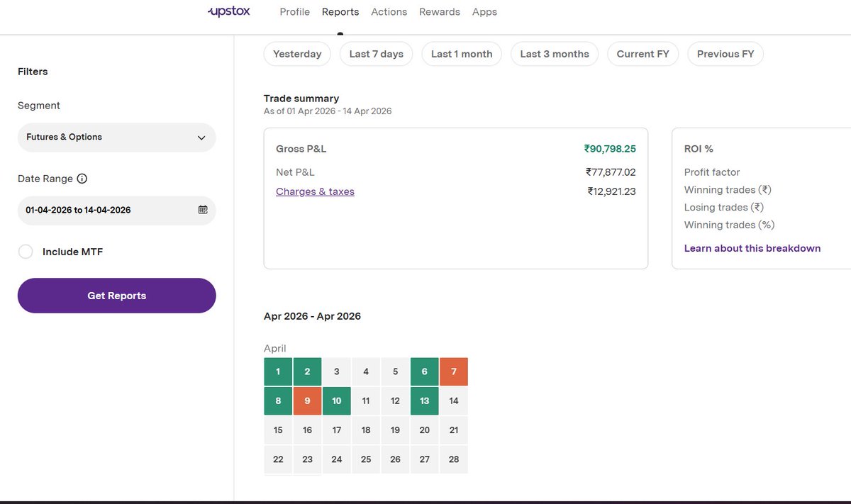
Task: Click the Gross P&L value ₹90,798.25
Action: click(x=610, y=149)
